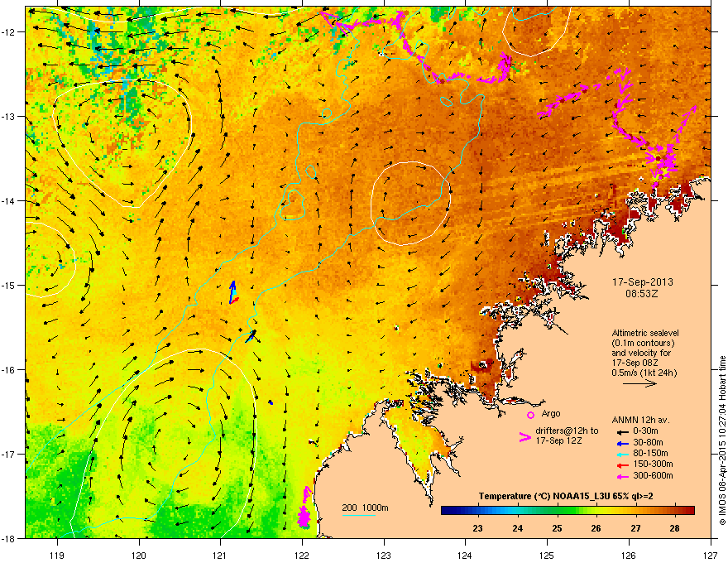
Task: Click the 26 temperature scale label
Action: click(596, 528)
